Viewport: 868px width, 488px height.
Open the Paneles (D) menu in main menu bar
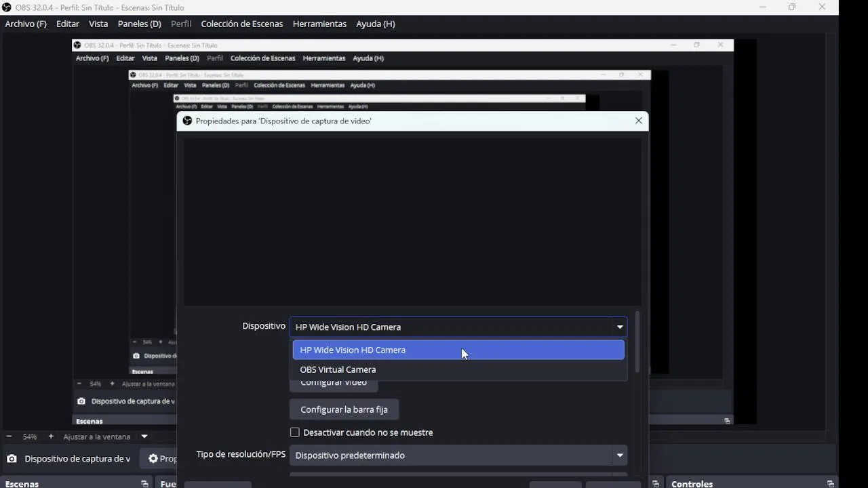pyautogui.click(x=140, y=24)
